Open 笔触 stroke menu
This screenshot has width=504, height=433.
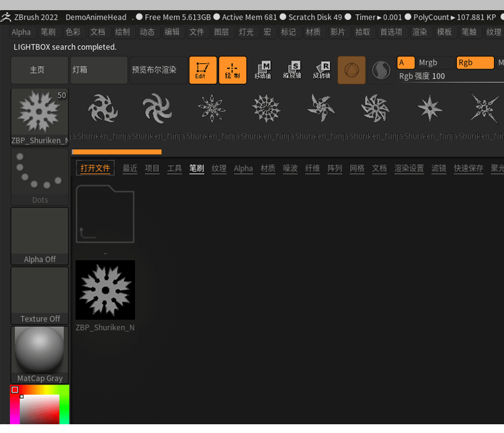click(x=469, y=32)
